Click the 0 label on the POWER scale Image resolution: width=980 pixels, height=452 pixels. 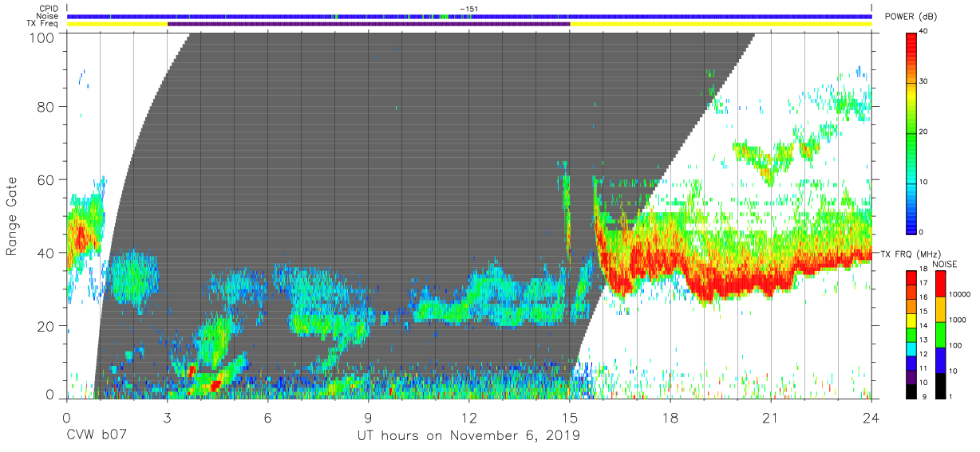921,232
